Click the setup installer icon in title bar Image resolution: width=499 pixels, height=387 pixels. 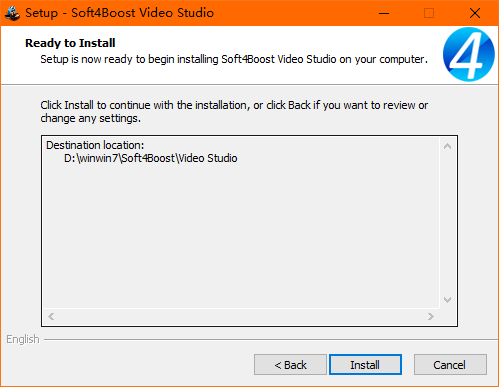click(x=12, y=13)
